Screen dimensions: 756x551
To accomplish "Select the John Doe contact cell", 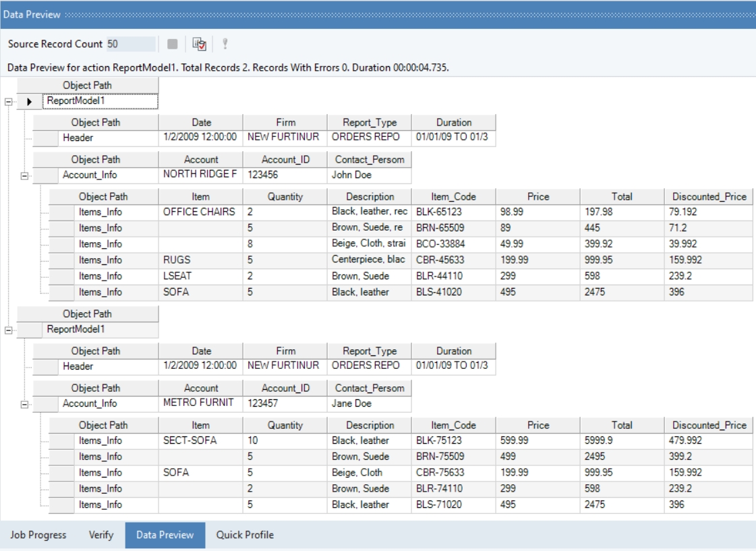I will pyautogui.click(x=369, y=175).
